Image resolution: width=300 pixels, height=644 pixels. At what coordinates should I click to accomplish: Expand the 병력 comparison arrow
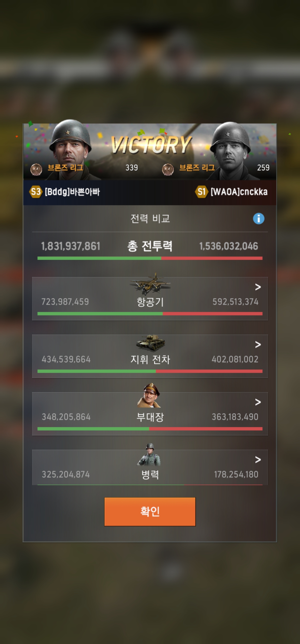click(258, 460)
